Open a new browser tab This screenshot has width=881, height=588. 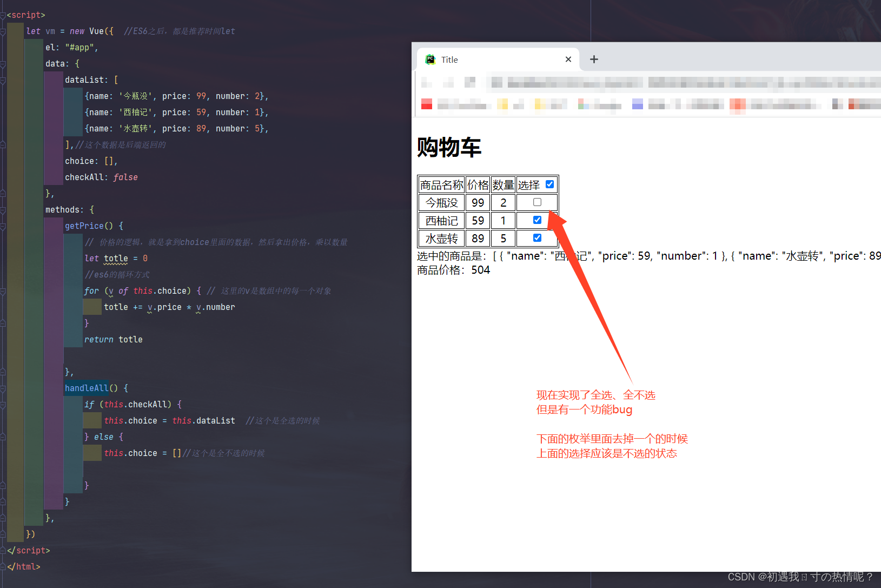[x=594, y=60]
